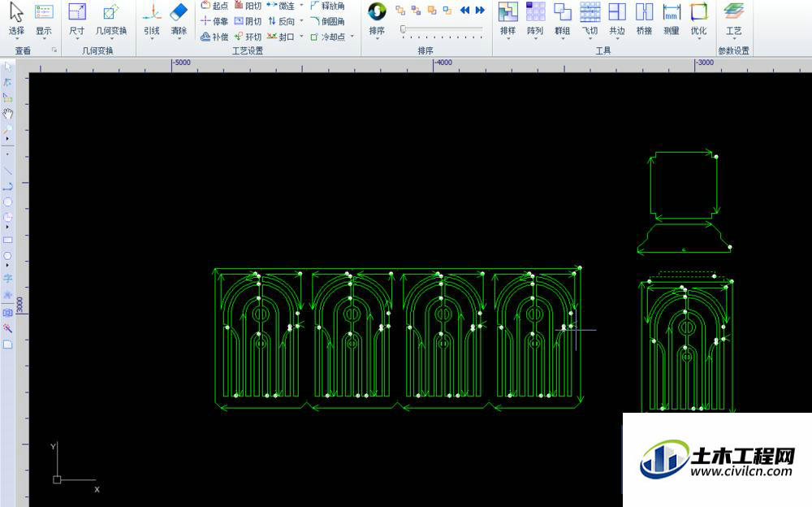
Task: Click the 排样 (Nesting) tool
Action: [x=508, y=19]
